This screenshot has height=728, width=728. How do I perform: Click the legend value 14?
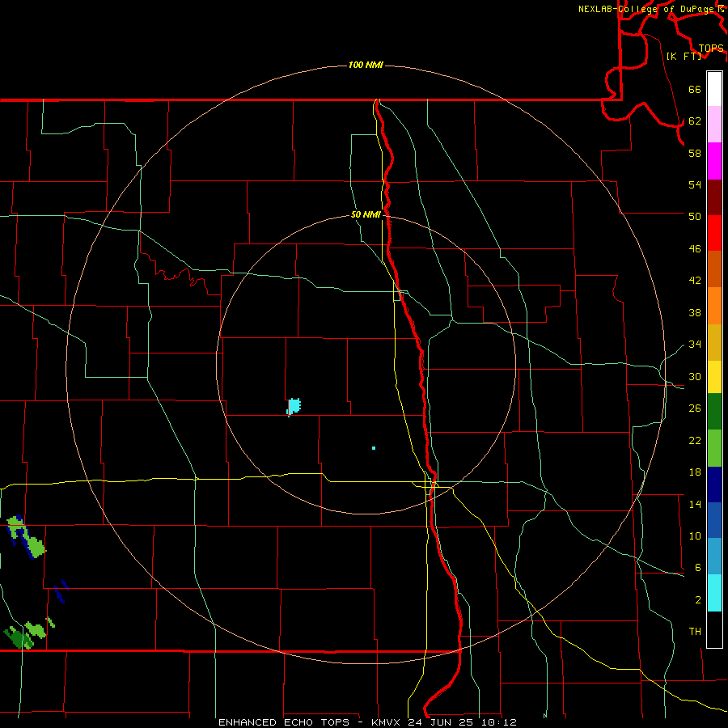tap(695, 504)
